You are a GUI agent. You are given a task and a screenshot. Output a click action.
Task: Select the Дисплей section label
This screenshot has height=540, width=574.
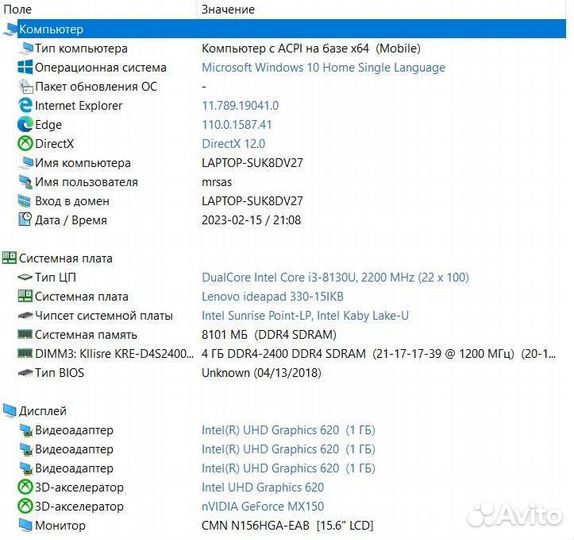43,411
